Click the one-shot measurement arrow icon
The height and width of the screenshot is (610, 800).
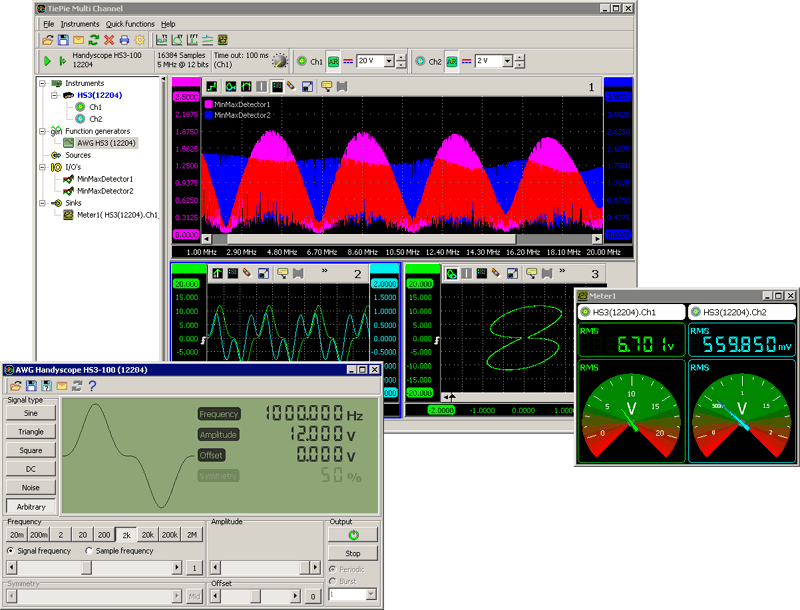(62, 61)
